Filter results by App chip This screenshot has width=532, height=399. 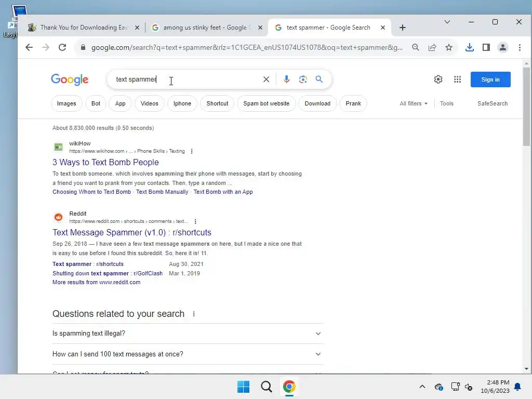[121, 103]
